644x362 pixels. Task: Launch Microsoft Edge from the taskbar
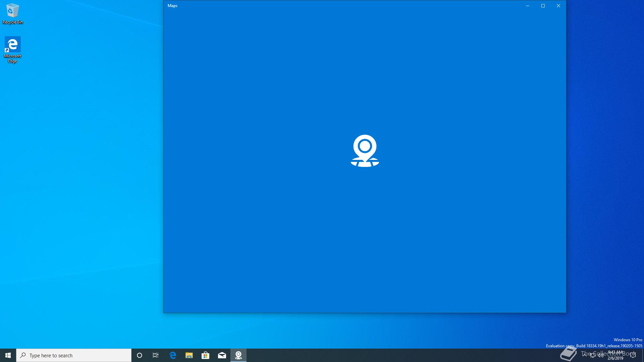(173, 355)
